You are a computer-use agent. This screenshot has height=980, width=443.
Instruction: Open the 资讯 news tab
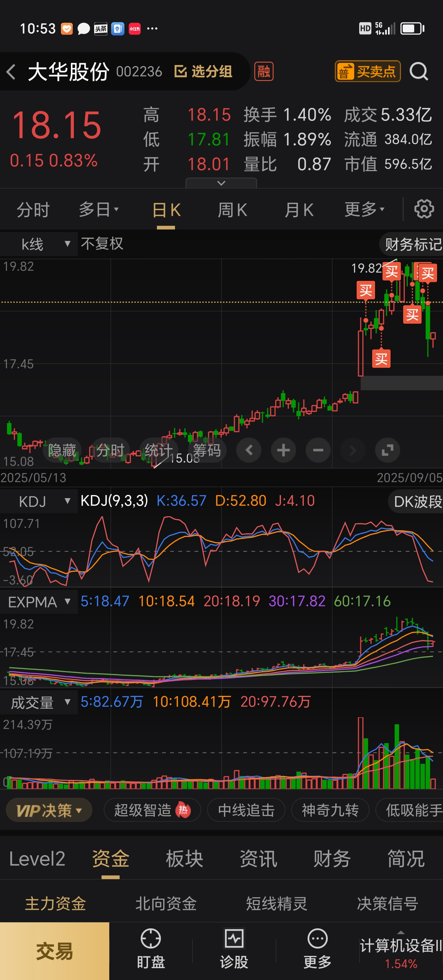258,860
